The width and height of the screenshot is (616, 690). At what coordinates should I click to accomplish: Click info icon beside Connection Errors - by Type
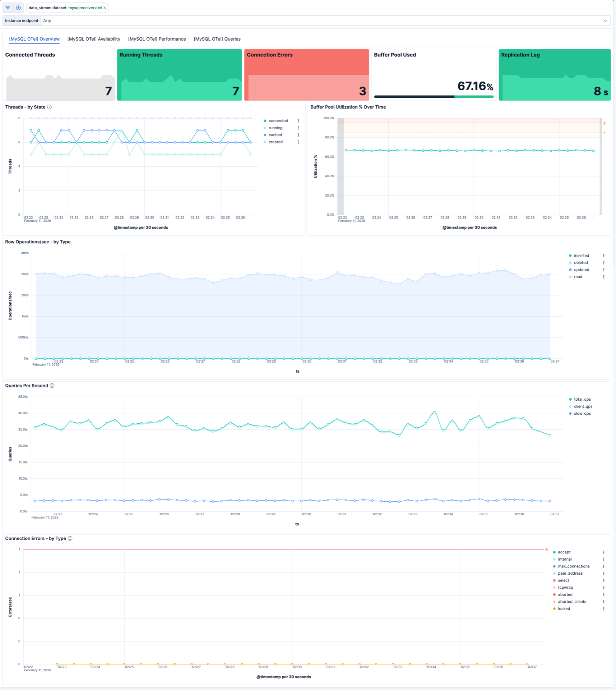tap(70, 538)
